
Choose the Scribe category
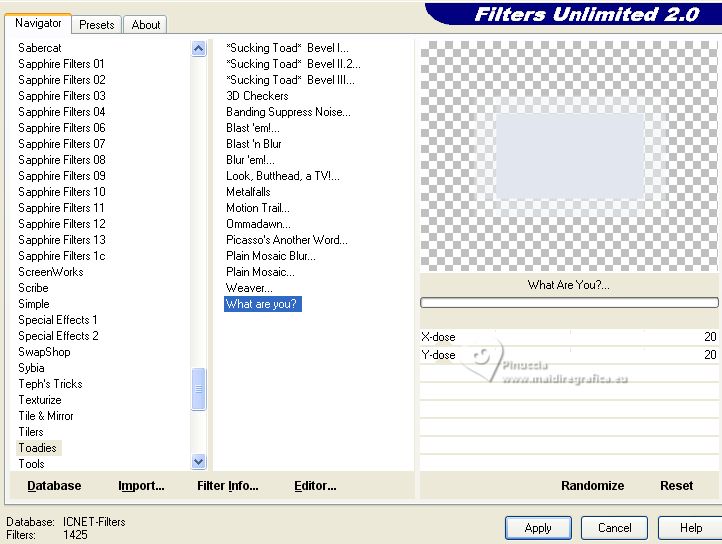[x=33, y=288]
